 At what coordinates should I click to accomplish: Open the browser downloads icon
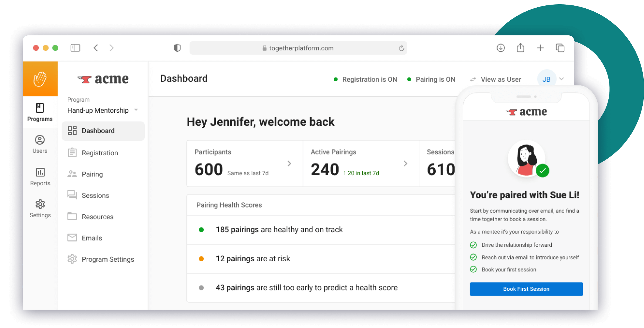pyautogui.click(x=501, y=48)
